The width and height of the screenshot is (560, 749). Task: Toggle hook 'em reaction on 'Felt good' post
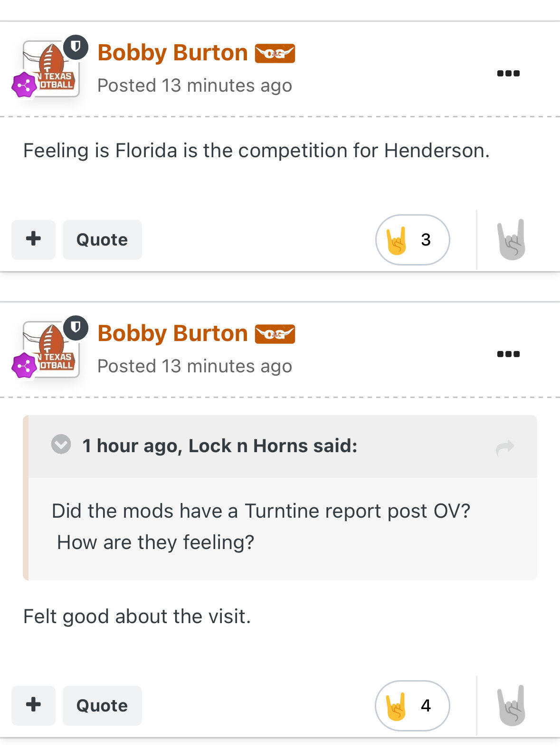[x=512, y=706]
